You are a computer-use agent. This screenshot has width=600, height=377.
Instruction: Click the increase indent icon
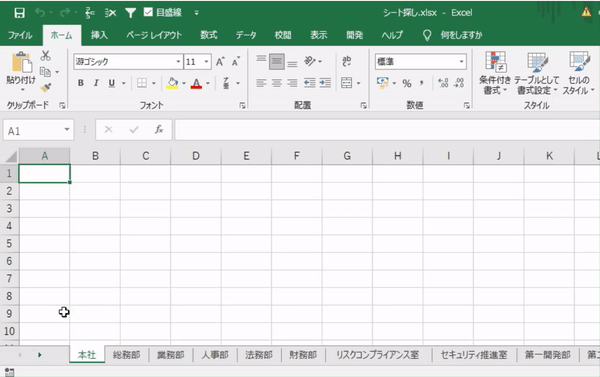pyautogui.click(x=325, y=83)
